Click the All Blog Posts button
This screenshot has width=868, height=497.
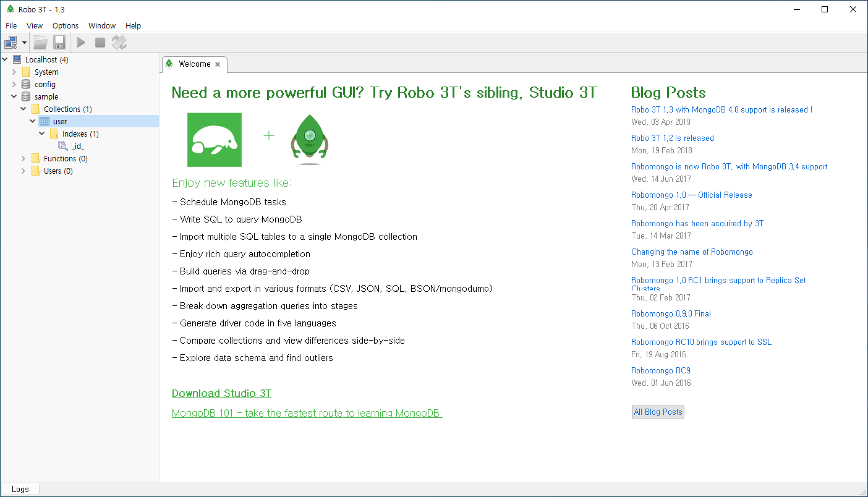coord(658,412)
